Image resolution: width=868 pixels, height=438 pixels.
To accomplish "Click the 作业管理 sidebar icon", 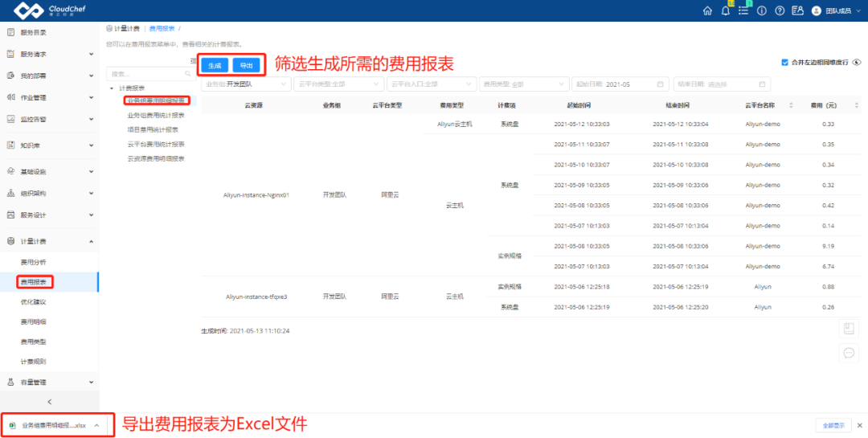I will (x=10, y=97).
